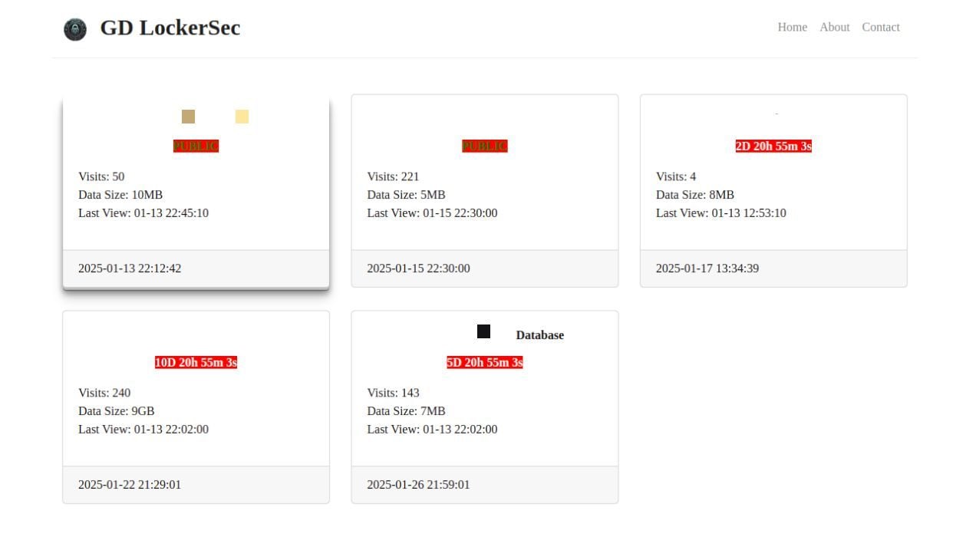The image size is (966, 560).
Task: Select PUBLIC badge on card with 221 visits
Action: pos(484,147)
